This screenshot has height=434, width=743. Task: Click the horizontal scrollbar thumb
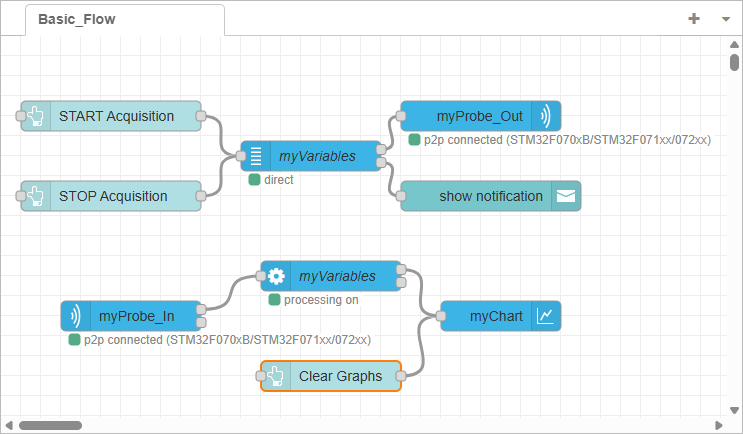50,425
